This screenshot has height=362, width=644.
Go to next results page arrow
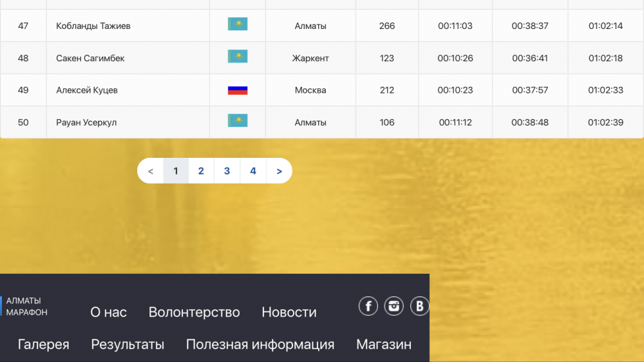tap(279, 171)
